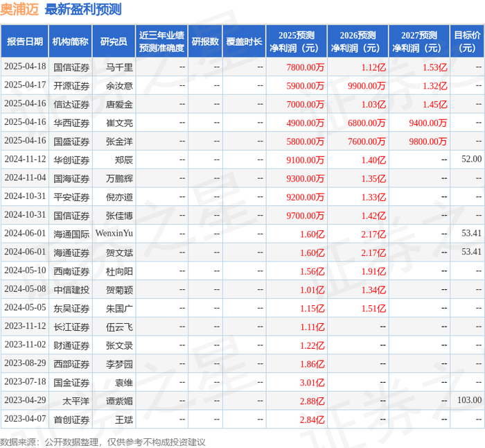Select the 财通证券 institution cell
Viewport: 485px width, 448px height.
[x=71, y=345]
